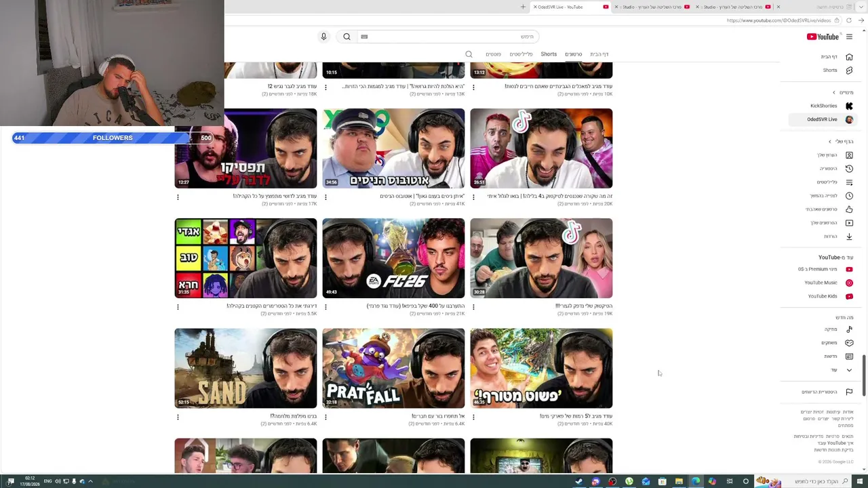Open YouTube Premium in the sidebar
This screenshot has height=488, width=868.
[825, 269]
